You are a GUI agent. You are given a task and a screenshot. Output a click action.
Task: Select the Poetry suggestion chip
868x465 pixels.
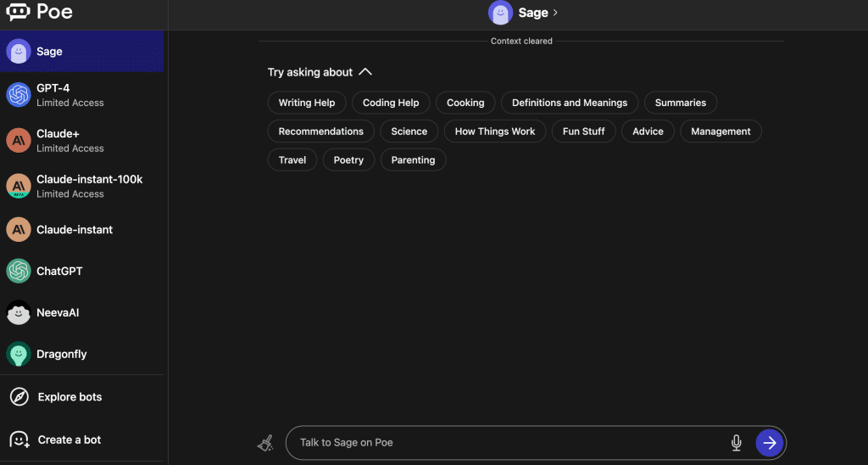(x=348, y=160)
